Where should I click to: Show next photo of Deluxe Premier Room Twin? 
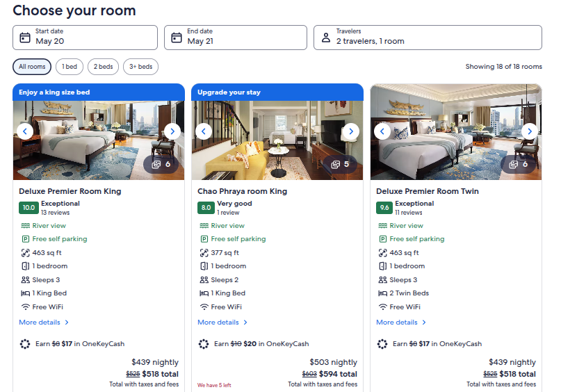click(x=530, y=131)
